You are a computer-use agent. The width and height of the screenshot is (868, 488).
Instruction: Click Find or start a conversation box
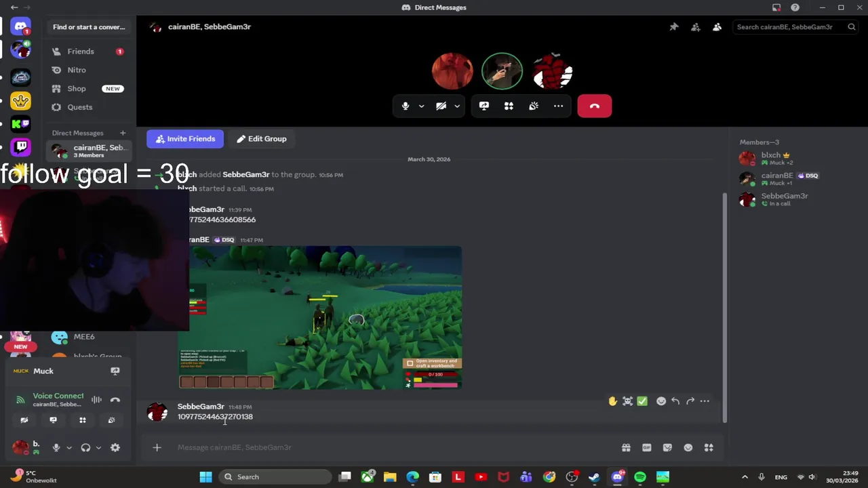pyautogui.click(x=89, y=27)
